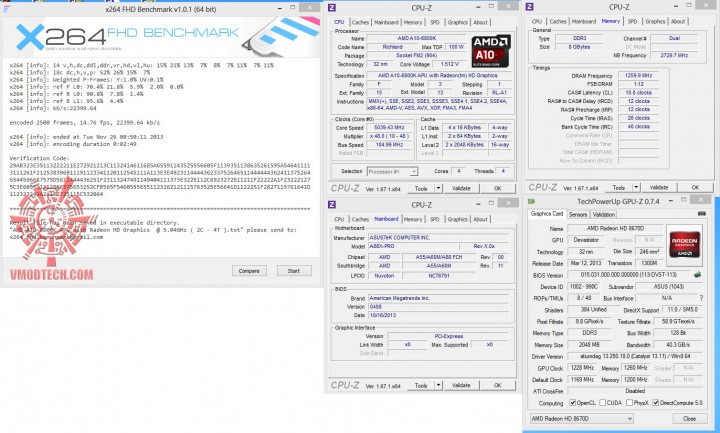Image resolution: width=720 pixels, height=433 pixels.
Task: Maximize the x264 FHD Benchmark window
Action: [x=292, y=8]
